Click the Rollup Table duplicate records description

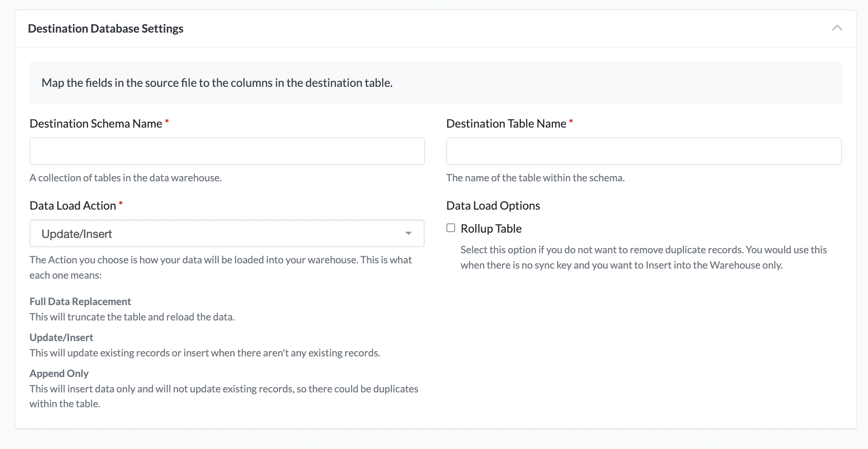pyautogui.click(x=643, y=258)
